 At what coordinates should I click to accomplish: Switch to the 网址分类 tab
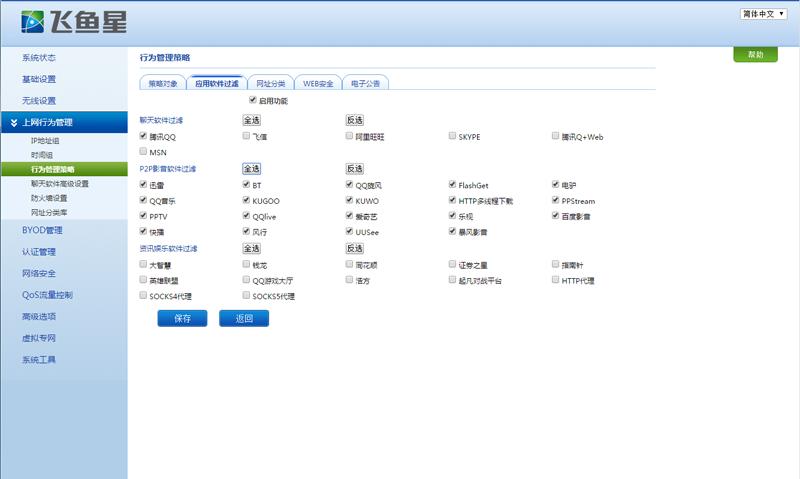click(x=270, y=84)
